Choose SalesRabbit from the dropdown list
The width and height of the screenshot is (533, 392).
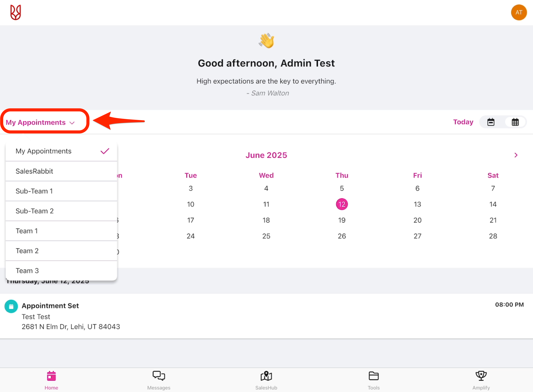click(x=61, y=171)
